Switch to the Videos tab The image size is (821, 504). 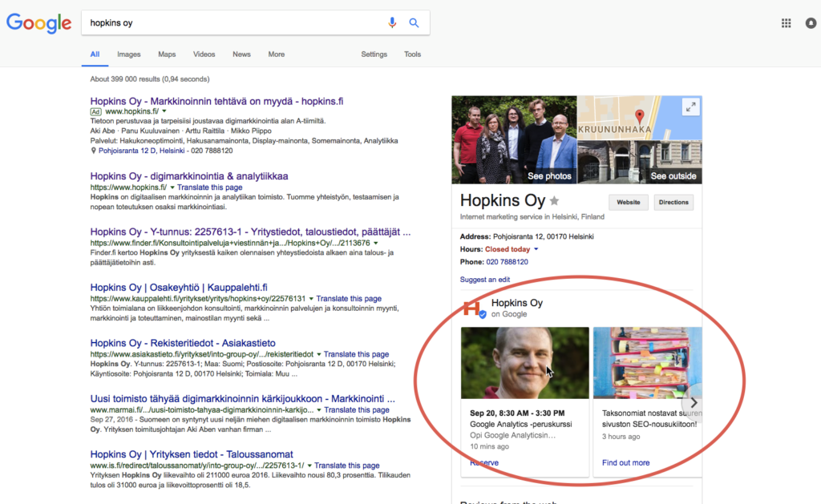tap(204, 54)
